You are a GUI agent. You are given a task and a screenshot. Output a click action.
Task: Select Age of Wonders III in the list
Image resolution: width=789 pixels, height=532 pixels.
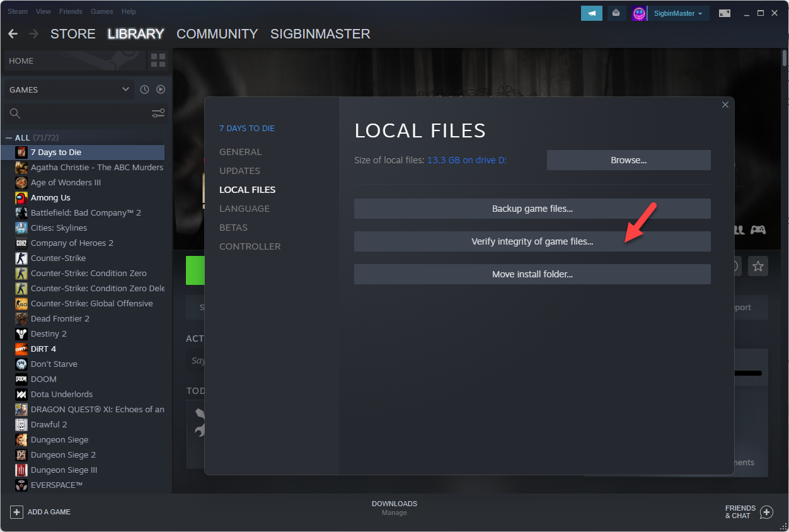pyautogui.click(x=66, y=183)
